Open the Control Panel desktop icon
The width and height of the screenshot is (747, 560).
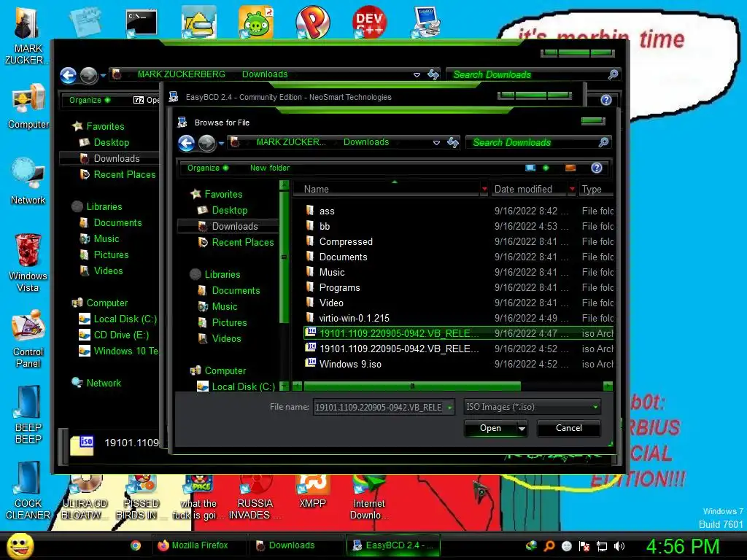pos(28,338)
